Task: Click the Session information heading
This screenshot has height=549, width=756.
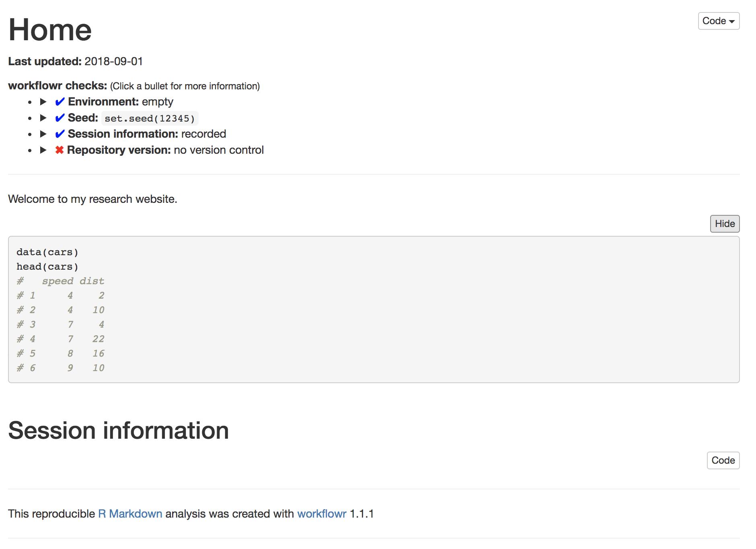Action: coord(119,430)
